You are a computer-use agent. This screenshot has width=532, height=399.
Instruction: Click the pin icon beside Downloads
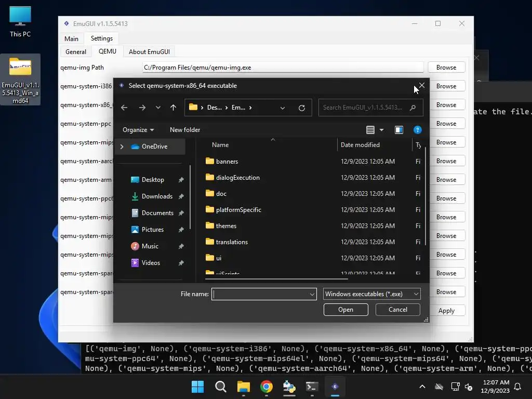pyautogui.click(x=181, y=196)
